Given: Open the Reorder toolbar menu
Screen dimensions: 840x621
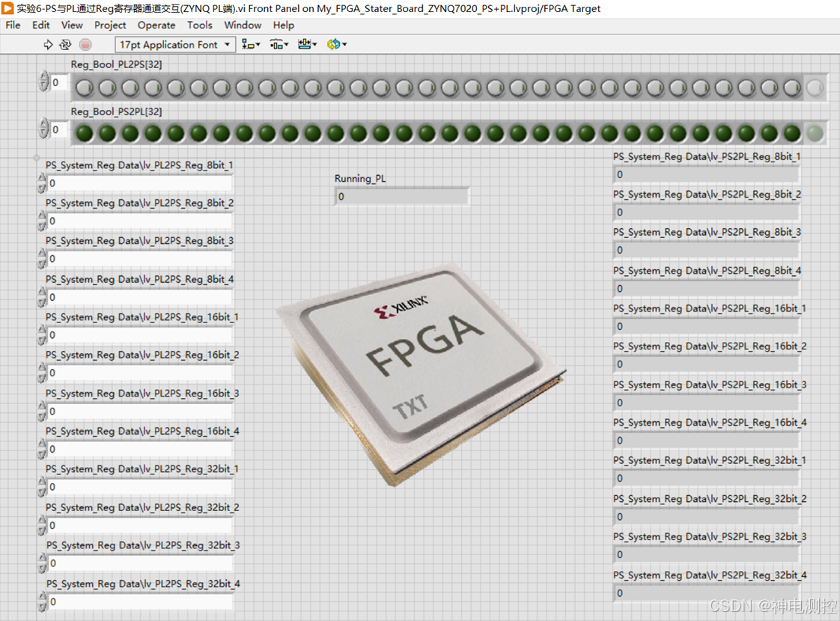Looking at the screenshot, I should [336, 44].
